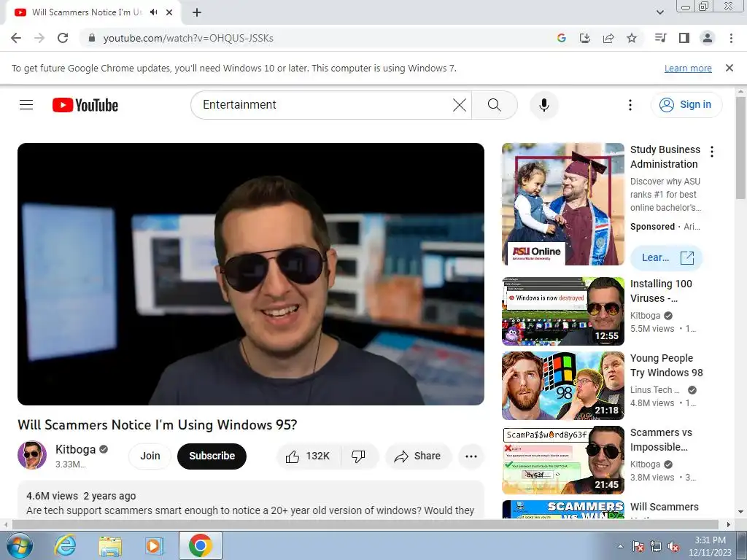The height and width of the screenshot is (560, 747).
Task: Search with your voice microphone
Action: coord(544,105)
